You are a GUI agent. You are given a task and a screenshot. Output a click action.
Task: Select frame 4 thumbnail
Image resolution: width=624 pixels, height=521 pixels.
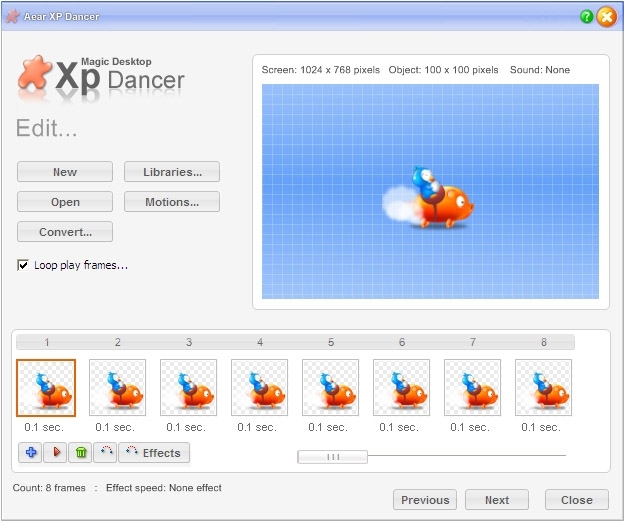tap(259, 388)
